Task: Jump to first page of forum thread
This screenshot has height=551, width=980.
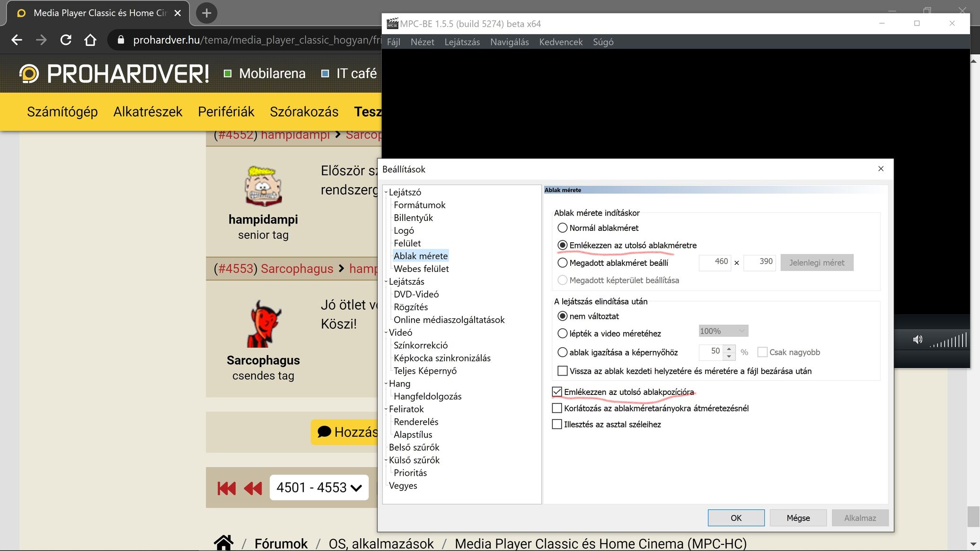Action: tap(226, 488)
